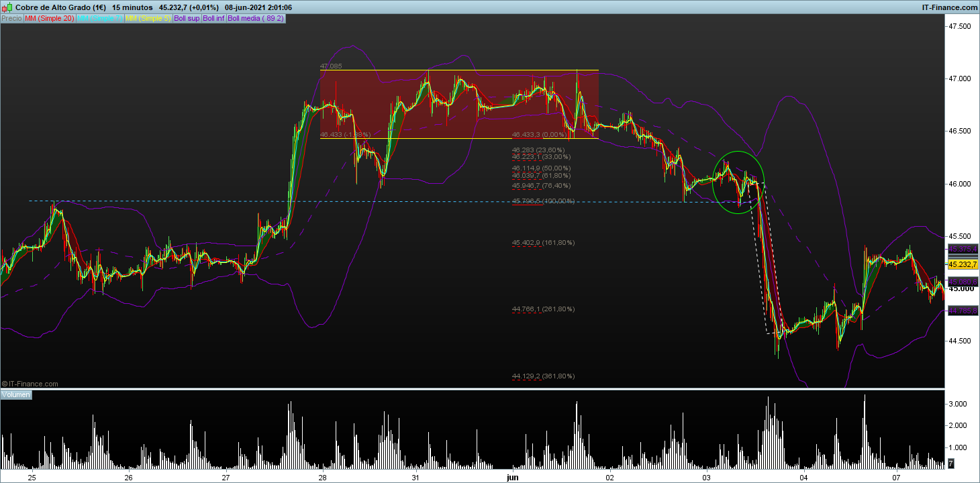The width and height of the screenshot is (980, 483).
Task: Click the purple 45.375,4 Bollinger price tag
Action: point(963,249)
